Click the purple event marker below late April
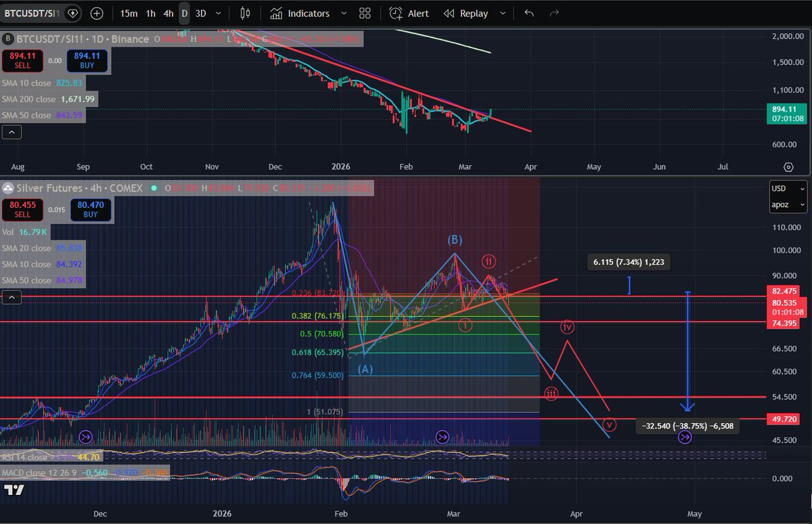This screenshot has height=524, width=812. click(685, 437)
